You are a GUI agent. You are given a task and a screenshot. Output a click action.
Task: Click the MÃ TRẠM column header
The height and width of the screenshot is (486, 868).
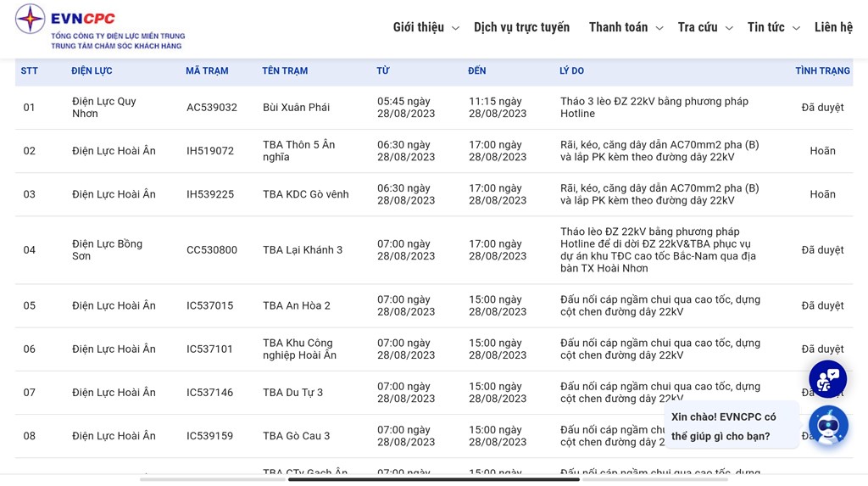pos(207,71)
